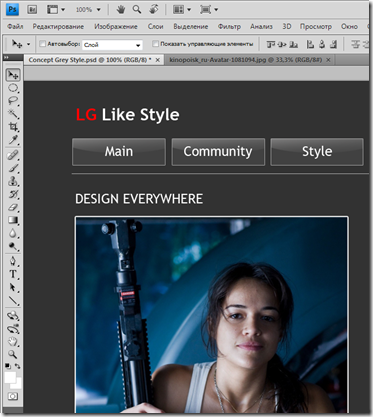Image resolution: width=373 pixels, height=417 pixels.
Task: Select the 3D Rotate tool
Action: [13, 315]
